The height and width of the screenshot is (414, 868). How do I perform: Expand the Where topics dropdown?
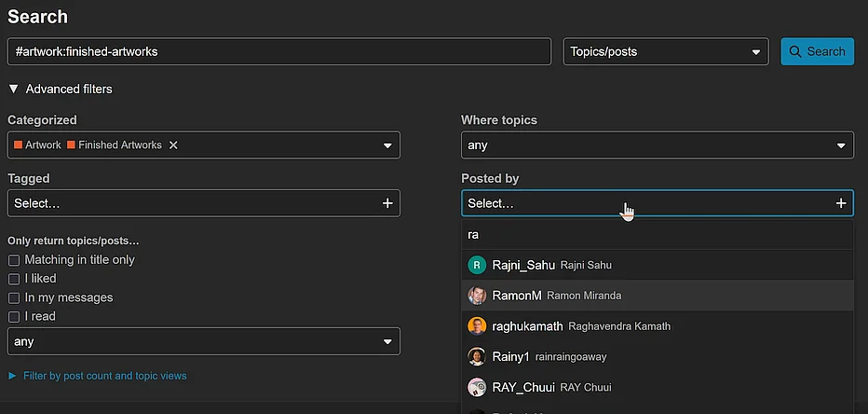[x=657, y=145]
